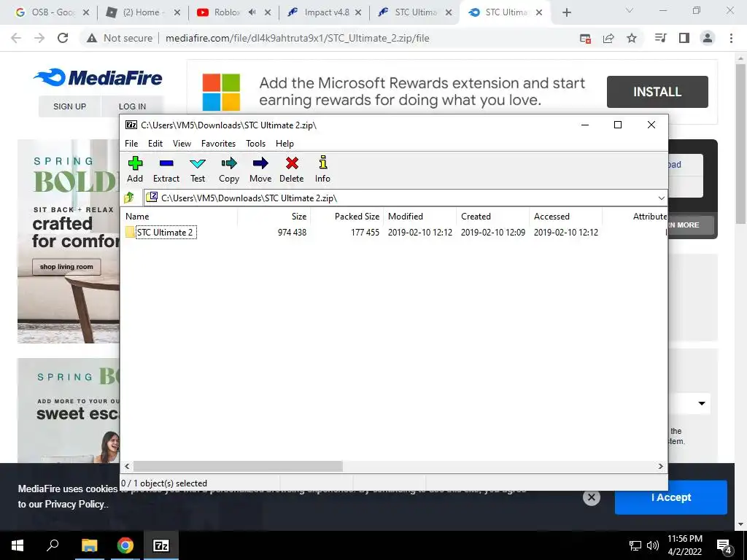Click the Add toolbar icon in 7-Zip
Viewport: 747px width, 560px height.
tap(135, 169)
